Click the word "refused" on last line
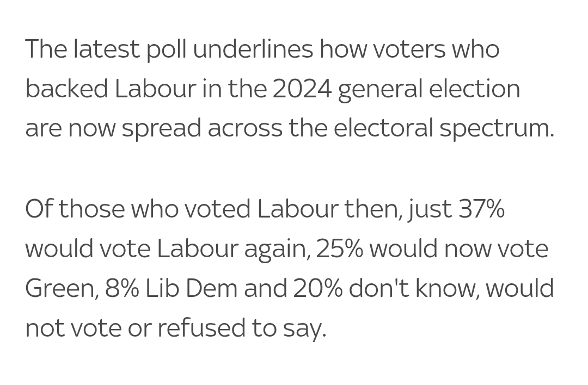The width and height of the screenshot is (588, 385). click(x=201, y=328)
